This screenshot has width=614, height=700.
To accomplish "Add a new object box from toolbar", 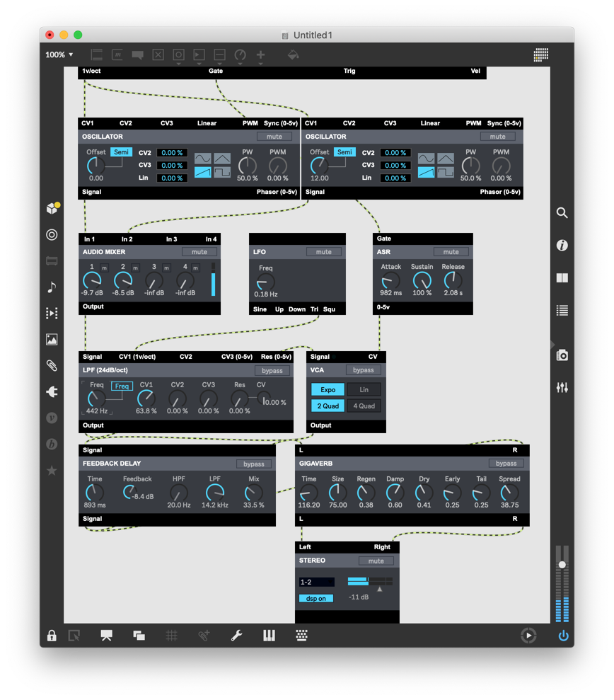I will pyautogui.click(x=96, y=55).
